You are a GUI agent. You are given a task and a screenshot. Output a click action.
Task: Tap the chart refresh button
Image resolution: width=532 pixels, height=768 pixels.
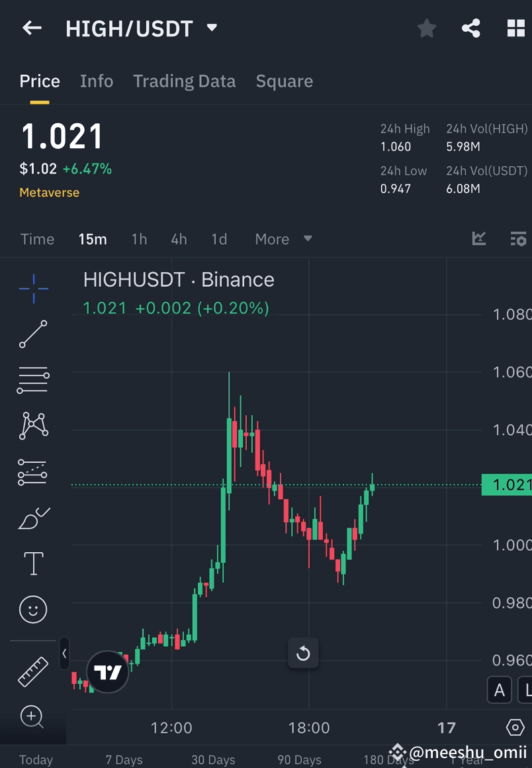[303, 653]
